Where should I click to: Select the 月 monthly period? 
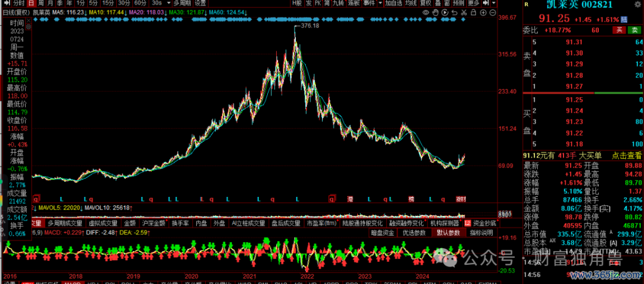[x=50, y=4]
